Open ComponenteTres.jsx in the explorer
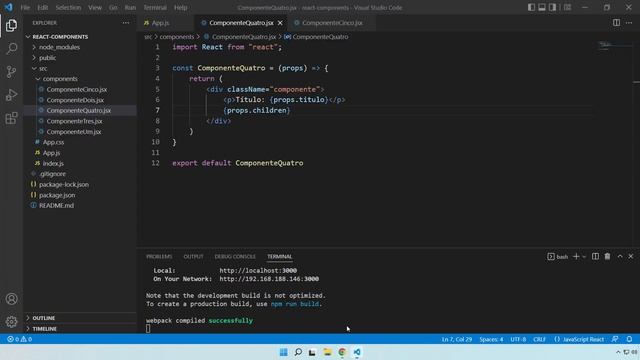Screen dimensions: 640x360 [x=74, y=121]
